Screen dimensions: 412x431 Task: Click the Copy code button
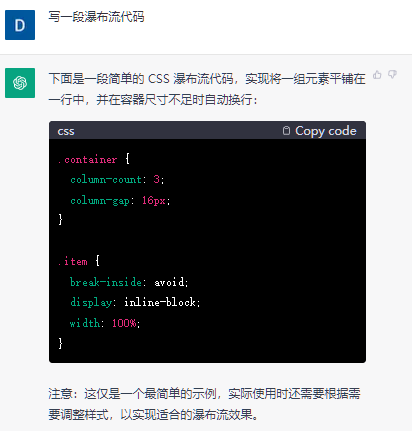319,131
